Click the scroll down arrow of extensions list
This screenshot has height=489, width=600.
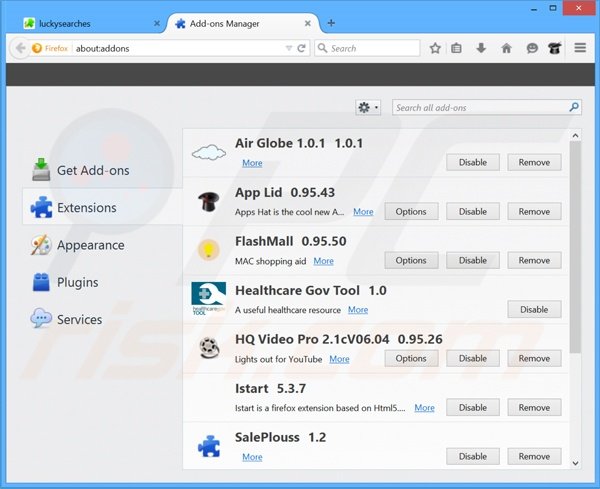pyautogui.click(x=575, y=463)
